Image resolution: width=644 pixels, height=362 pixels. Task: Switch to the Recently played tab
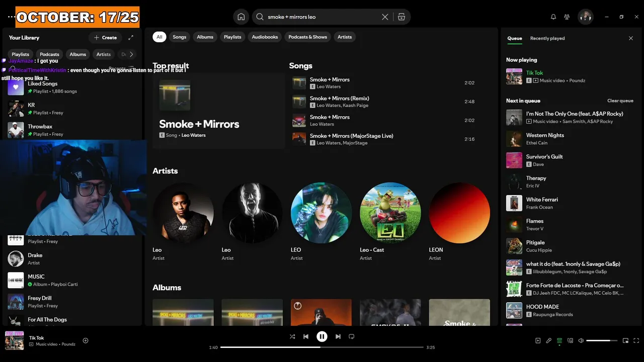(547, 38)
